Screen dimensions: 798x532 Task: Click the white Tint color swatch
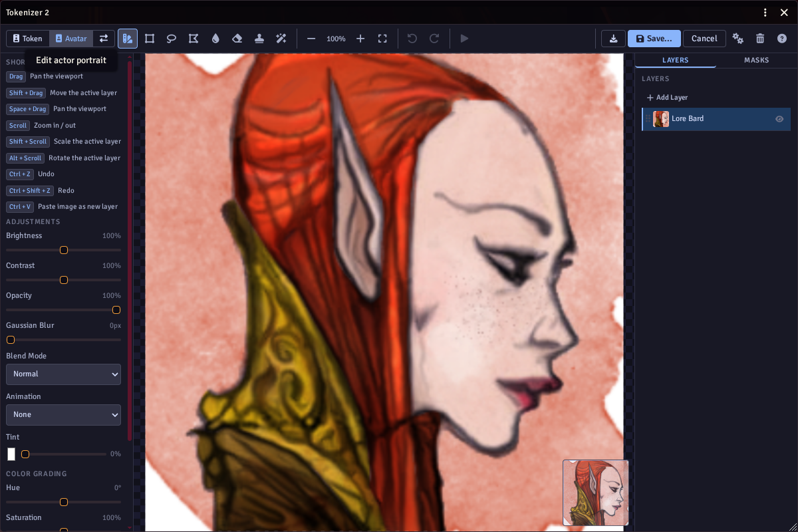click(11, 454)
